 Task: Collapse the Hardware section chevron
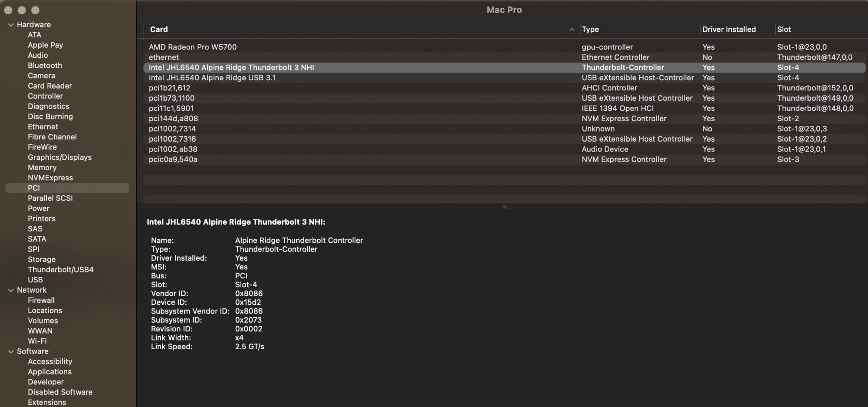[x=11, y=25]
